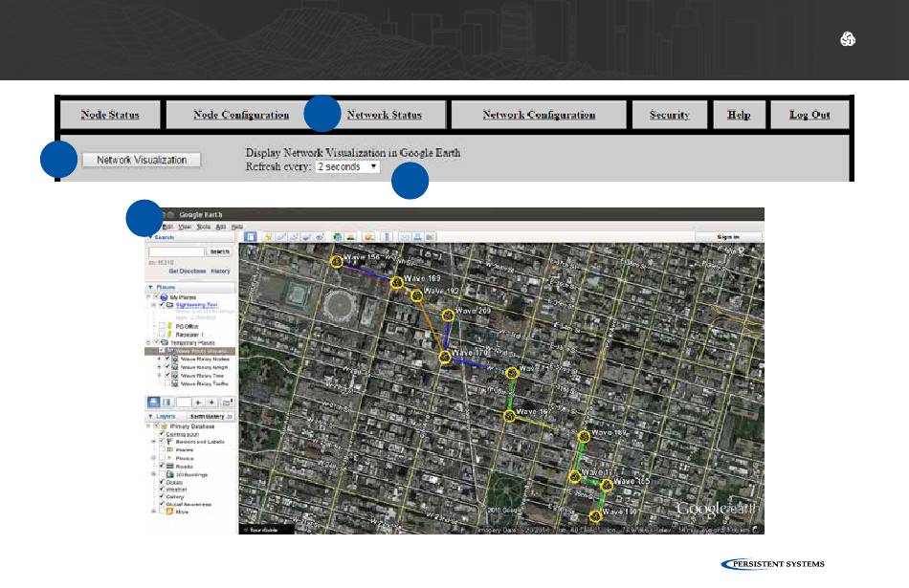The image size is (909, 588).
Task: Click the Email toolbar icon
Action: [405, 237]
